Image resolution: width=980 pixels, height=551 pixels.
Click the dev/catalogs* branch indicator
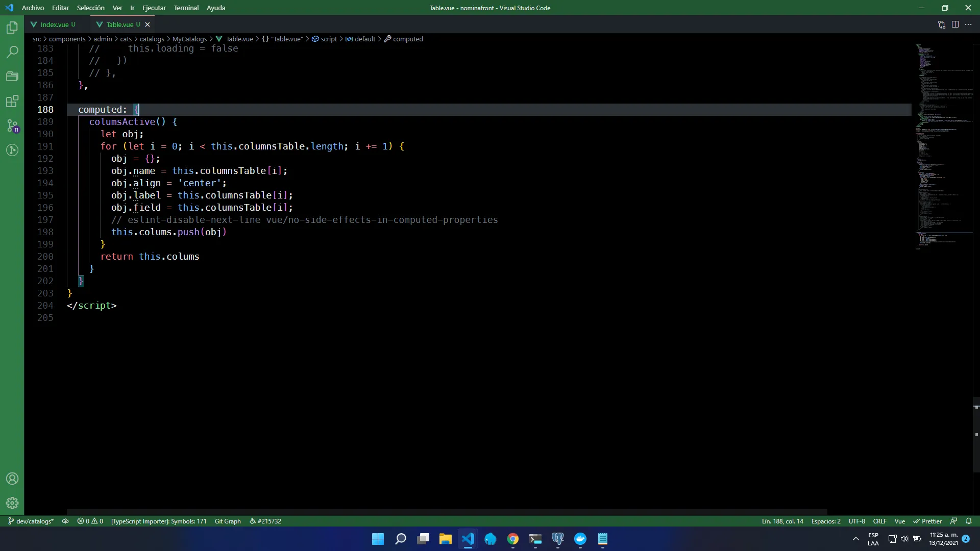pos(31,521)
